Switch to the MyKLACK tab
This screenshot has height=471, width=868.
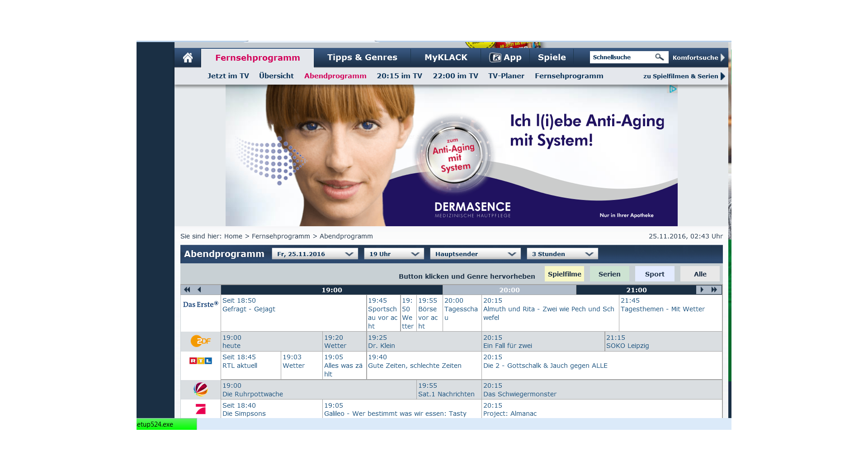[x=446, y=57]
